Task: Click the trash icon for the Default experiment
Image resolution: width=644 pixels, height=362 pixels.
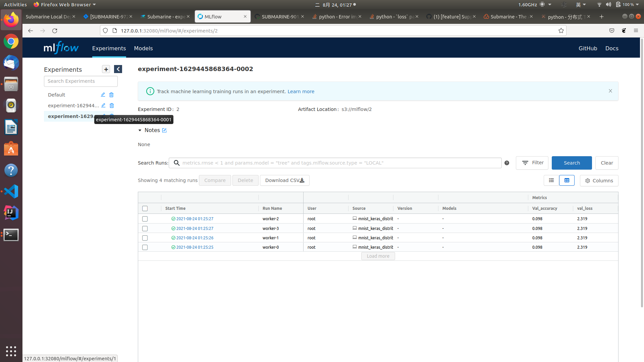Action: tap(111, 95)
